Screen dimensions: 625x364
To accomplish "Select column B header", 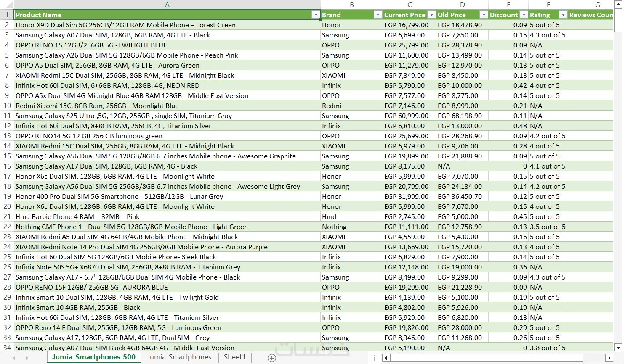I will 351,5.
